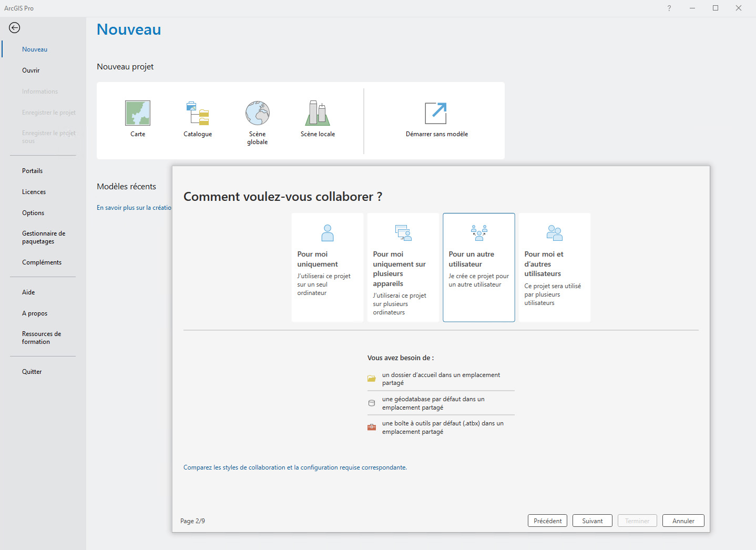The width and height of the screenshot is (756, 550).
Task: Open the help question mark icon
Action: point(669,8)
